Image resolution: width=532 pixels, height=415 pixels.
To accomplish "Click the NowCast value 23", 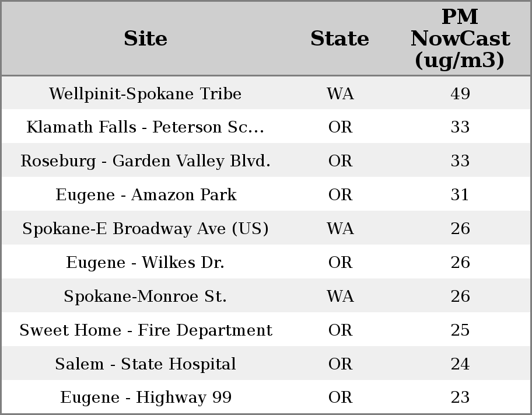I will tap(460, 398).
